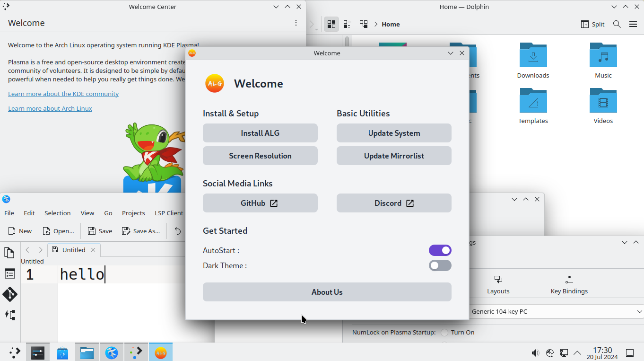Image resolution: width=644 pixels, height=361 pixels.
Task: Create a new document with the New icon
Action: (20, 231)
